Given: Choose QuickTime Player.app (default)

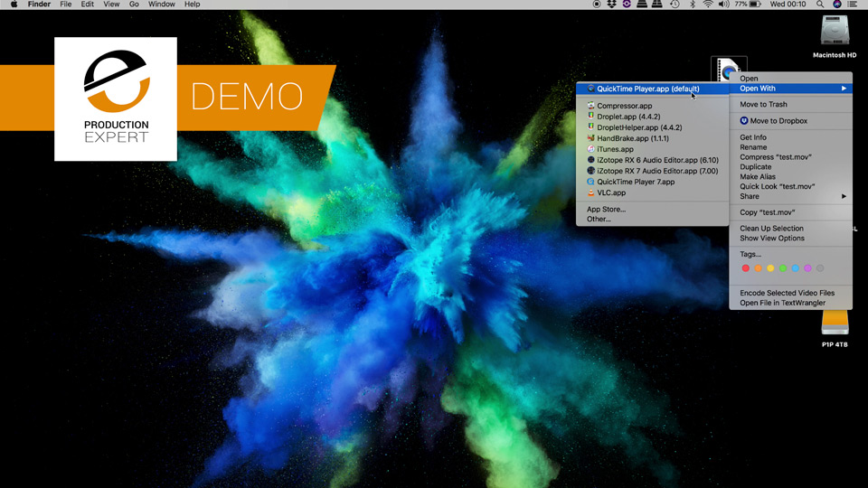Looking at the screenshot, I should point(652,89).
